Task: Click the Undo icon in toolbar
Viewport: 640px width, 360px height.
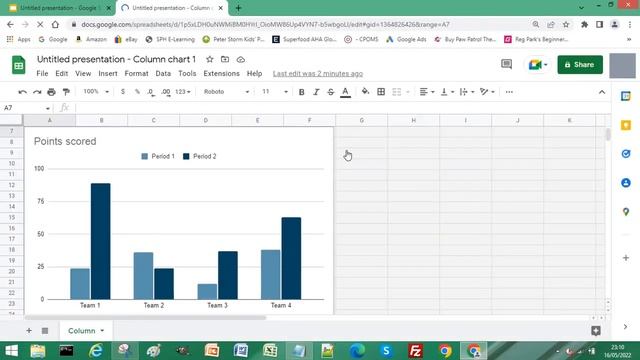Action: click(x=22, y=92)
